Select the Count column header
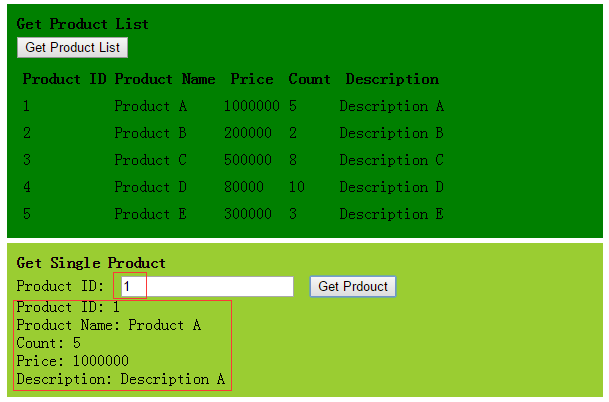 309,79
